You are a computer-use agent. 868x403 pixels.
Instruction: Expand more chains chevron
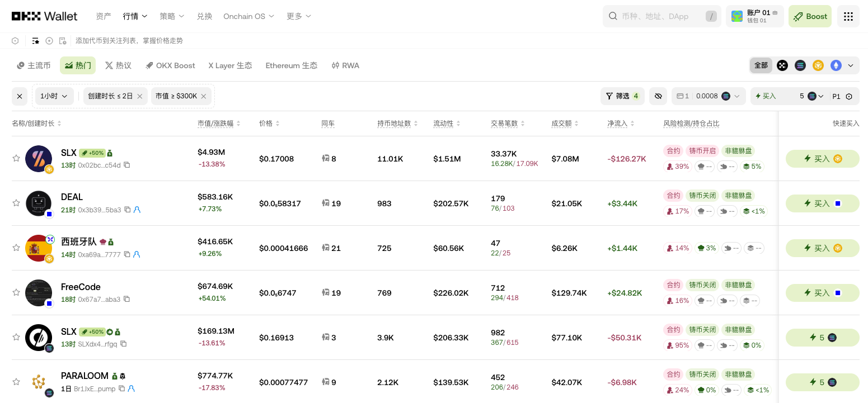click(x=851, y=65)
